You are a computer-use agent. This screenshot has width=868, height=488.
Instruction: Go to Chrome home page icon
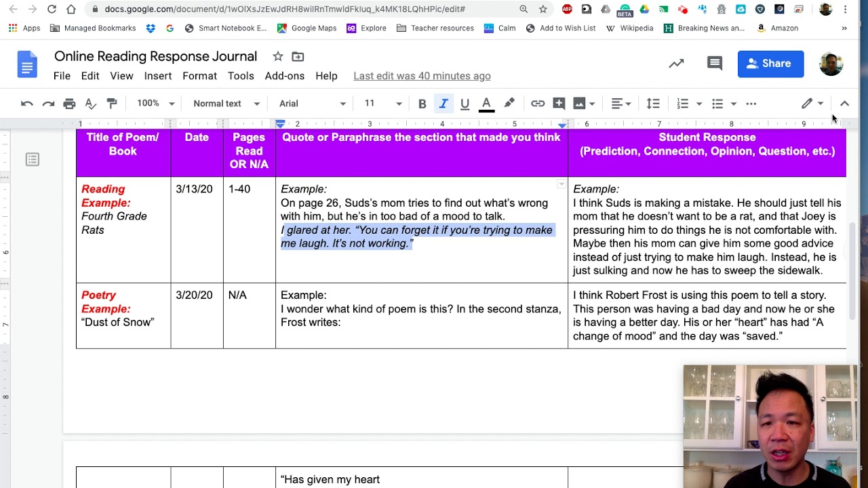71,9
